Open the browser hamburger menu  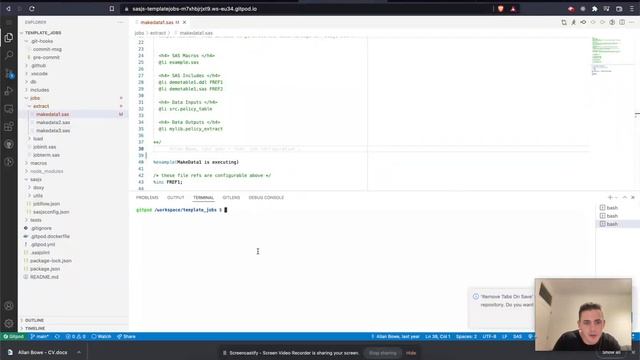(631, 9)
